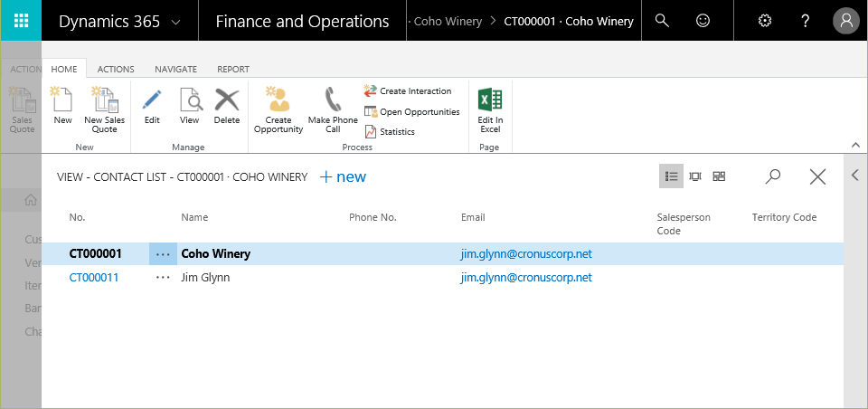Click Finance and Operations title
Image resolution: width=868 pixels, height=409 pixels.
click(302, 22)
